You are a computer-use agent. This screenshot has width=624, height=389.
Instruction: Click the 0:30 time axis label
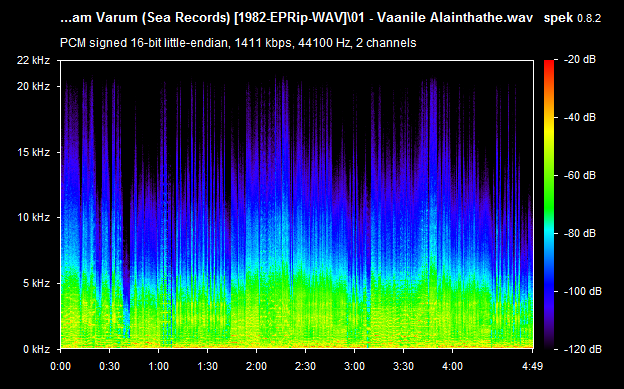pyautogui.click(x=109, y=366)
